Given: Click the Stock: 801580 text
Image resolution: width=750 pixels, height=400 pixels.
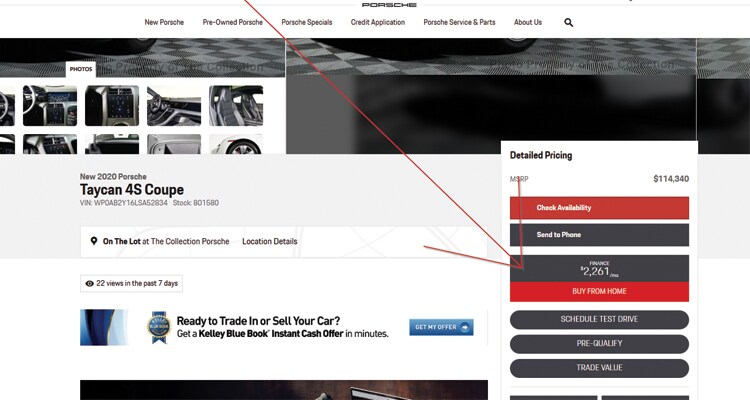Looking at the screenshot, I should coord(196,203).
